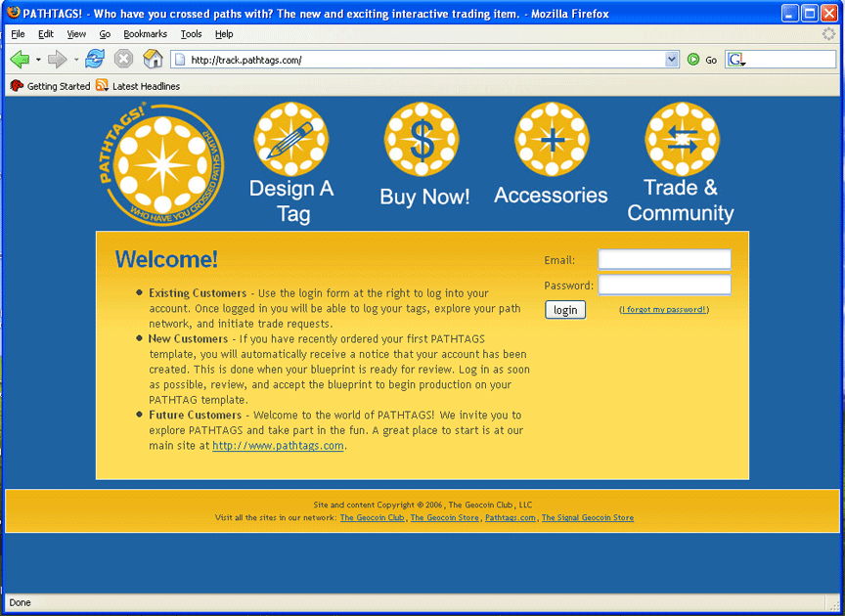Click the Buy Now dollar-sign icon

422,139
